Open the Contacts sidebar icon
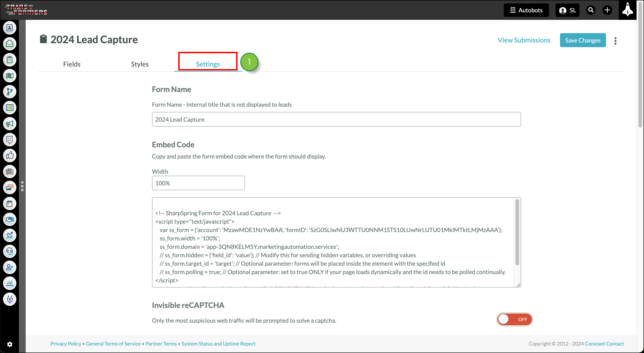The image size is (644, 353). click(10, 28)
